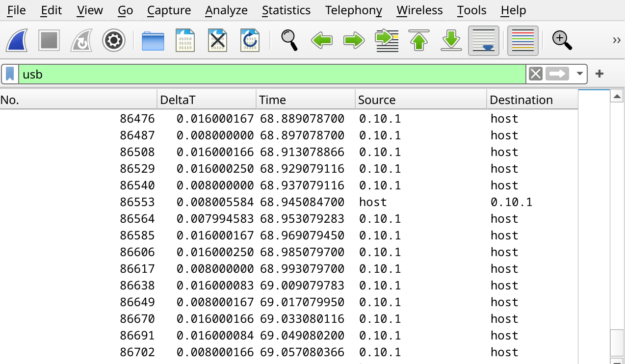Click in the usb display filter field

tap(270, 74)
